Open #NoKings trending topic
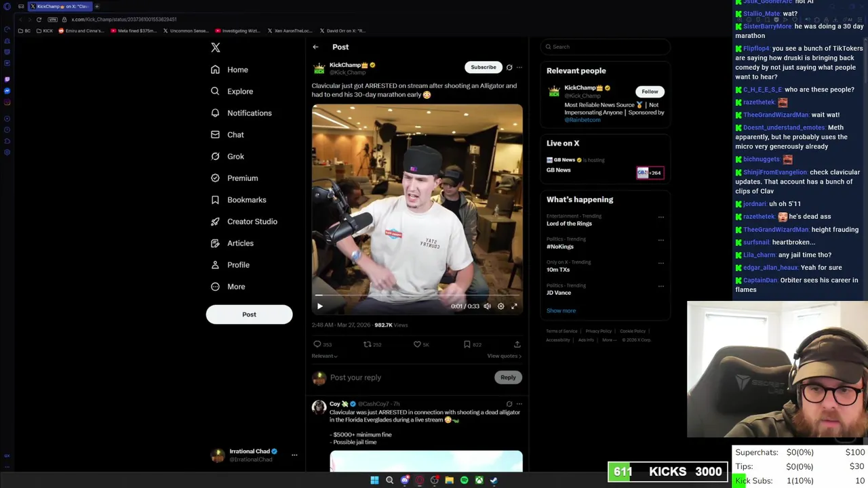868x488 pixels. point(560,247)
